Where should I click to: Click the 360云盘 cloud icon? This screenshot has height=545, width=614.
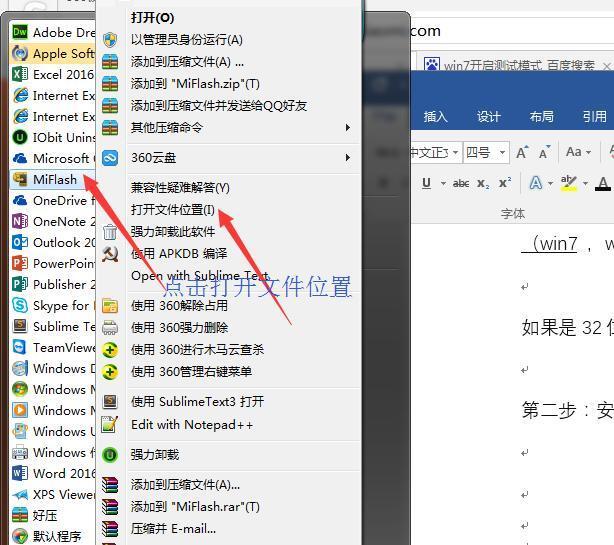110,158
